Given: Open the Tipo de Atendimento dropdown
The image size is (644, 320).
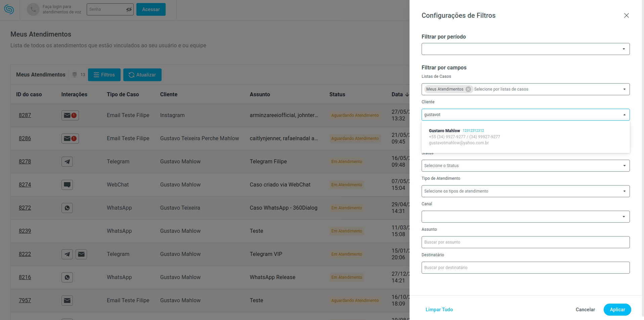Looking at the screenshot, I should (525, 191).
